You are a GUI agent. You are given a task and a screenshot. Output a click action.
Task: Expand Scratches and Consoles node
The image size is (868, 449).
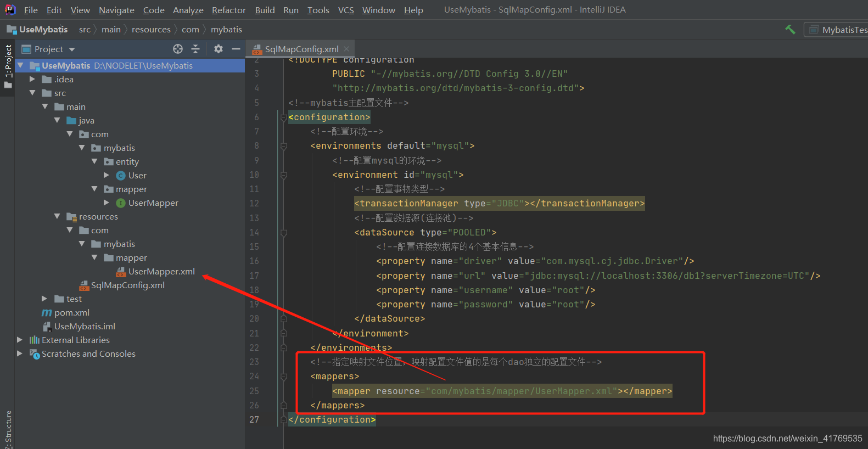(20, 353)
